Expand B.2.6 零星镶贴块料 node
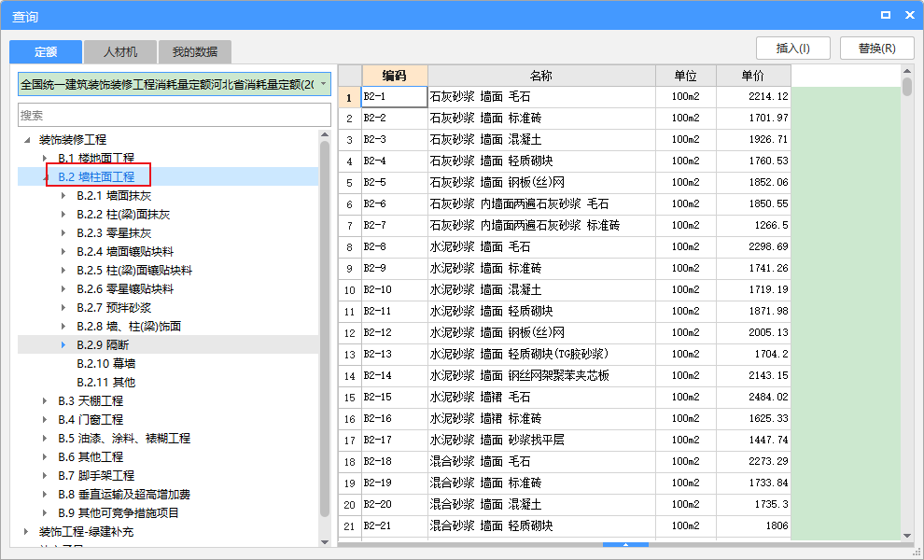Viewport: 924px width, 560px height. [x=63, y=288]
